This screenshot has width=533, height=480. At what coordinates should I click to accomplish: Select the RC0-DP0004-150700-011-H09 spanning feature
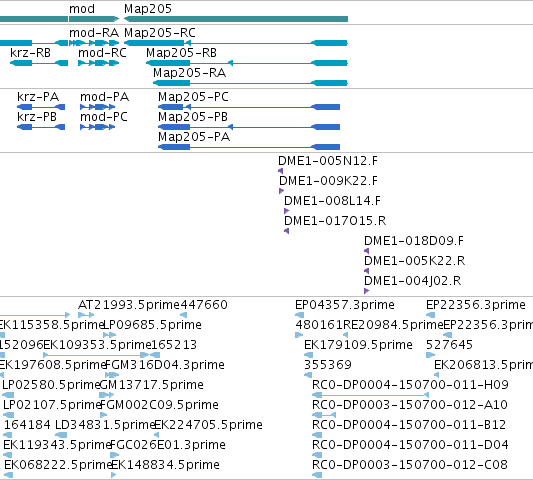(x=371, y=395)
